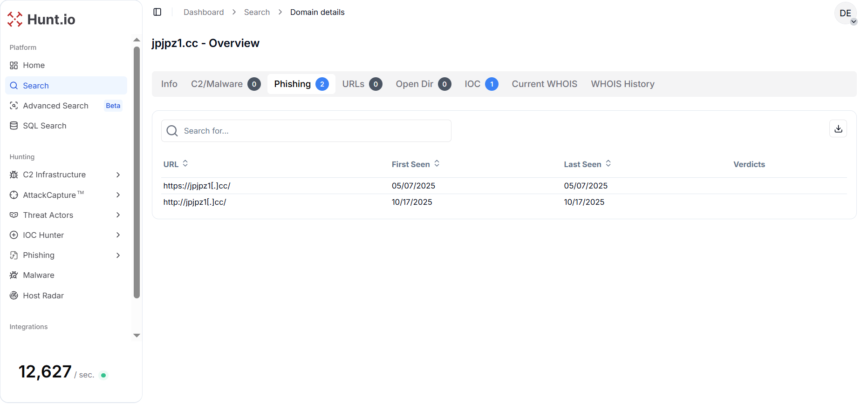Expand the AttackCapture menu

click(x=65, y=195)
